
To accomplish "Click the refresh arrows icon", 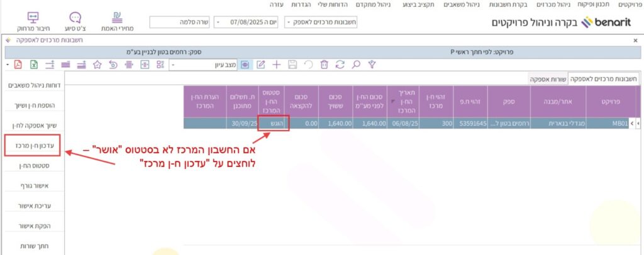I will pos(340,64).
